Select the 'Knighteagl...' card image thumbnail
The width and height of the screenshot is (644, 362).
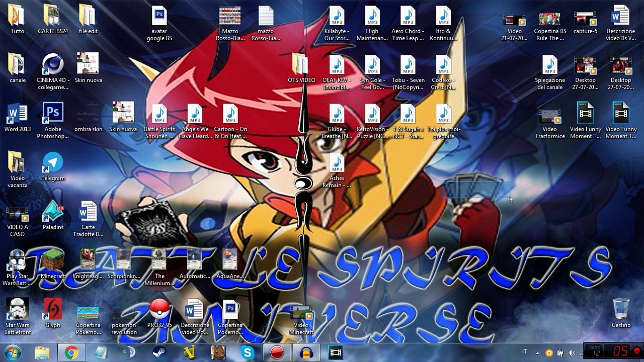coord(88,259)
